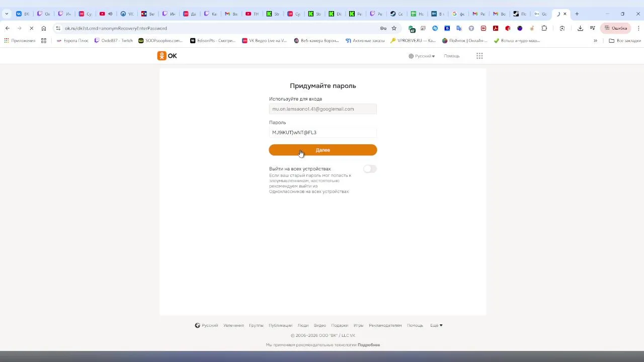644x362 pixels.
Task: Click the Ошибка profile button
Action: [616, 28]
